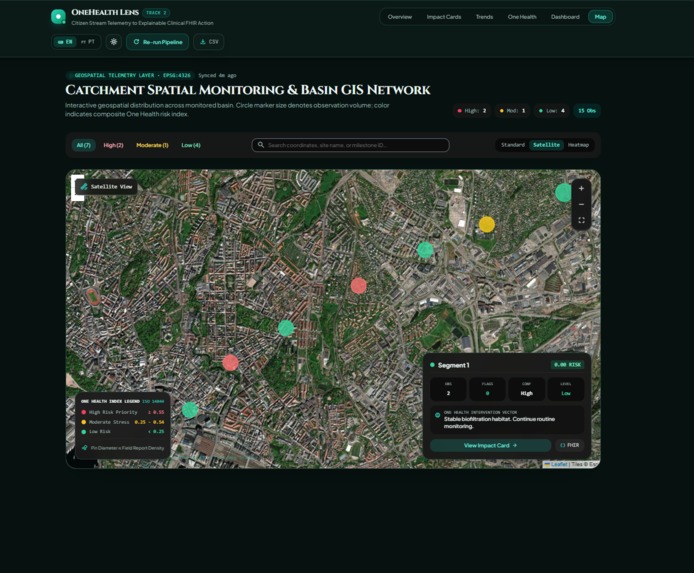Click the intervention vector icon in the Segment 1 card
694x573 pixels.
click(x=437, y=415)
